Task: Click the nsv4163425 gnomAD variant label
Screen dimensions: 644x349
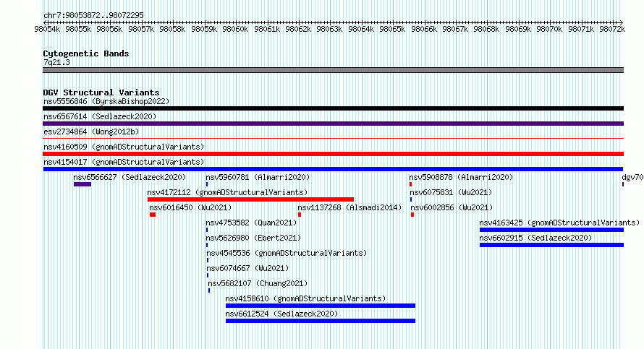Action: [559, 223]
